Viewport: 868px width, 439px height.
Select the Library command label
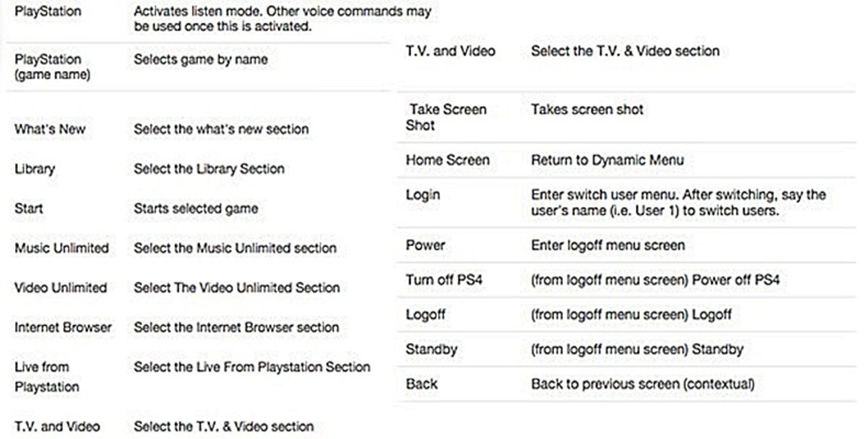pos(35,169)
